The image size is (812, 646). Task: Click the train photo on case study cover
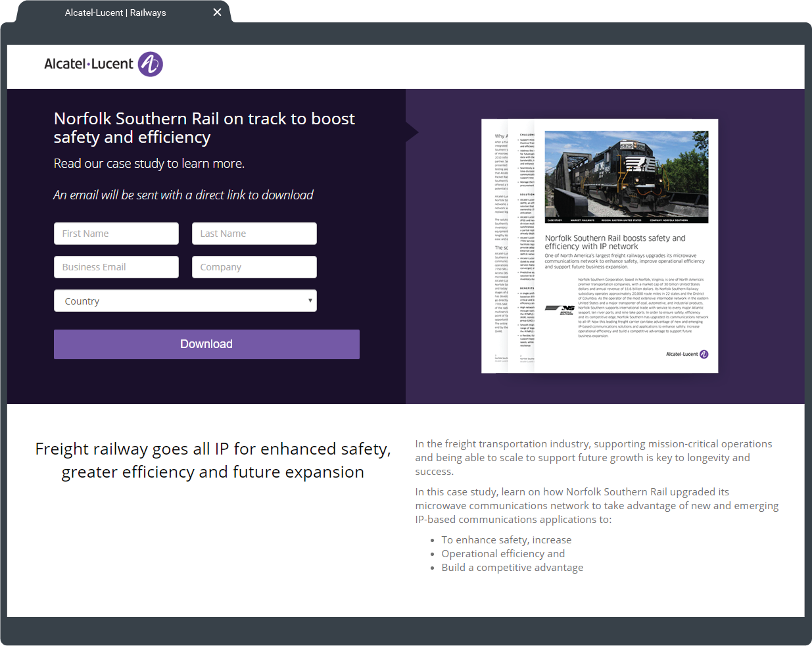[x=627, y=178]
